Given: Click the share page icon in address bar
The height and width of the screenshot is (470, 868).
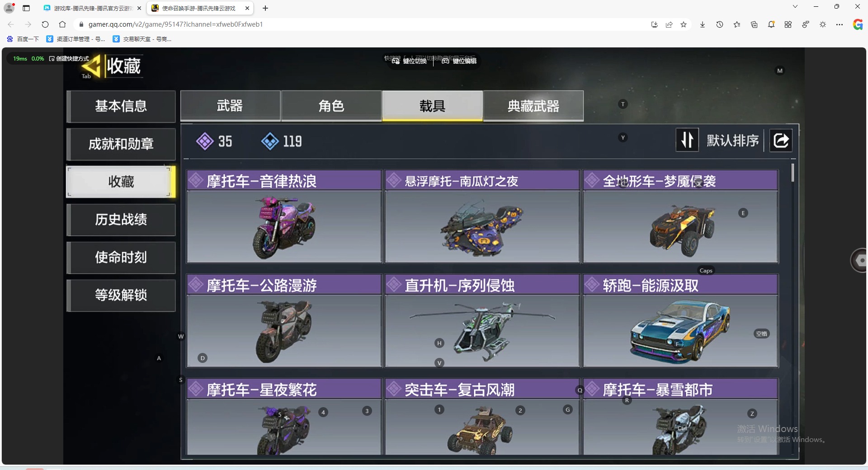Looking at the screenshot, I should [669, 24].
